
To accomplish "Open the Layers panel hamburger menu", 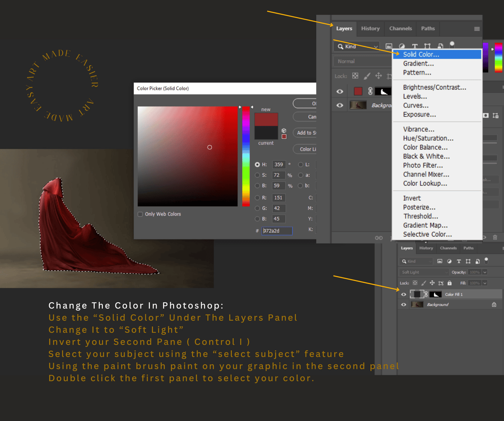I will 477,29.
